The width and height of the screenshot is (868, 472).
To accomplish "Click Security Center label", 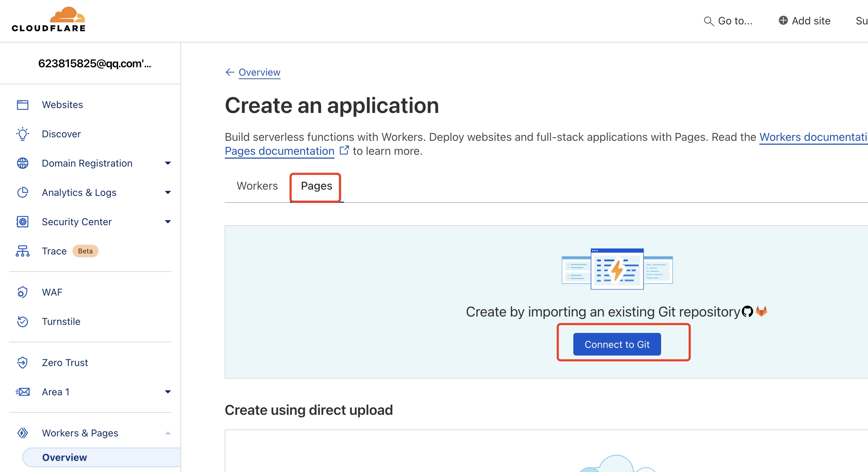I will tap(77, 222).
